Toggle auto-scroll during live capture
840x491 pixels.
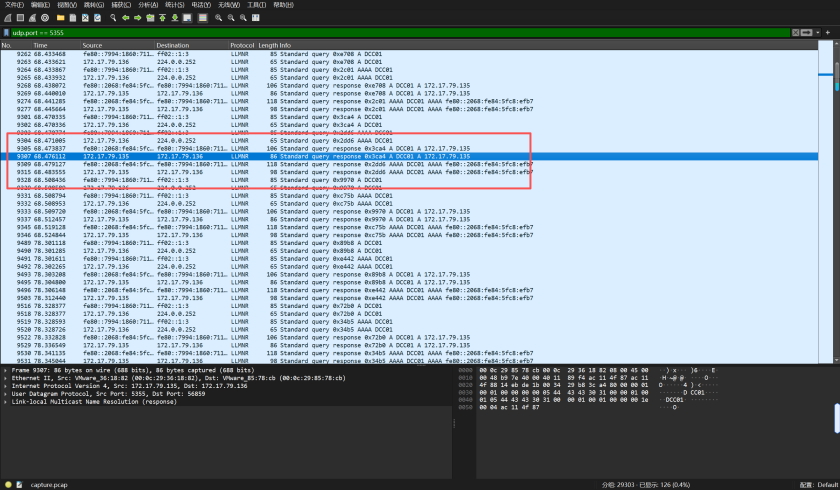(189, 18)
